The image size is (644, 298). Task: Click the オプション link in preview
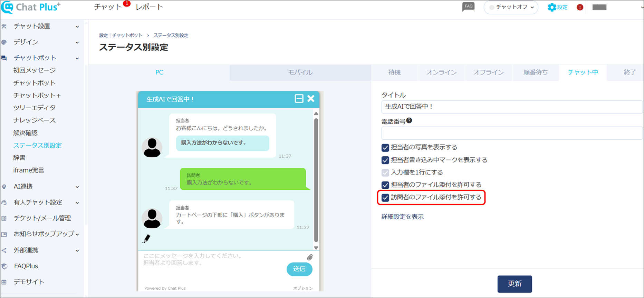coord(303,288)
